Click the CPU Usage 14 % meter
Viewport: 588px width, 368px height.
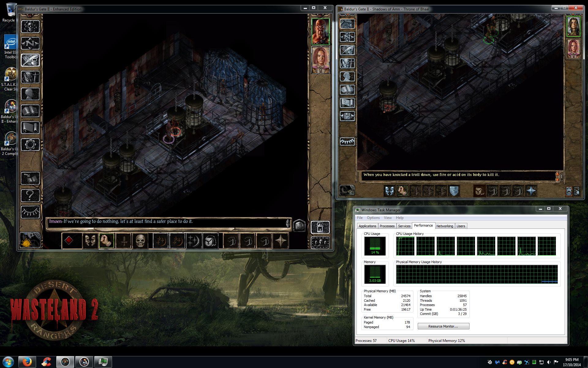(375, 246)
